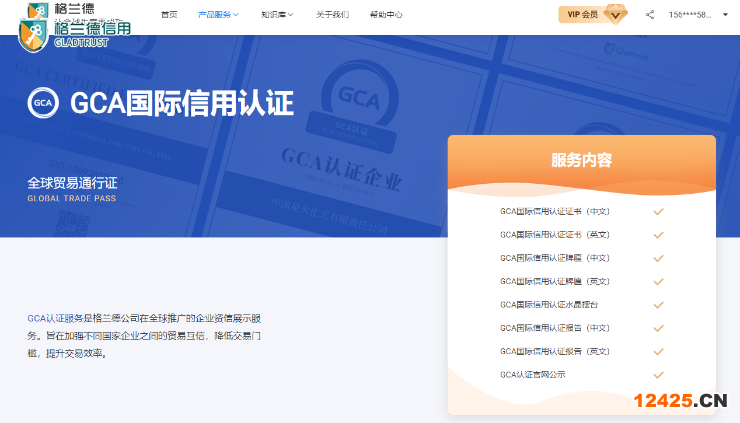
Task: Click checkmark for GCA国际信用认证证书（英文）
Action: tap(658, 234)
